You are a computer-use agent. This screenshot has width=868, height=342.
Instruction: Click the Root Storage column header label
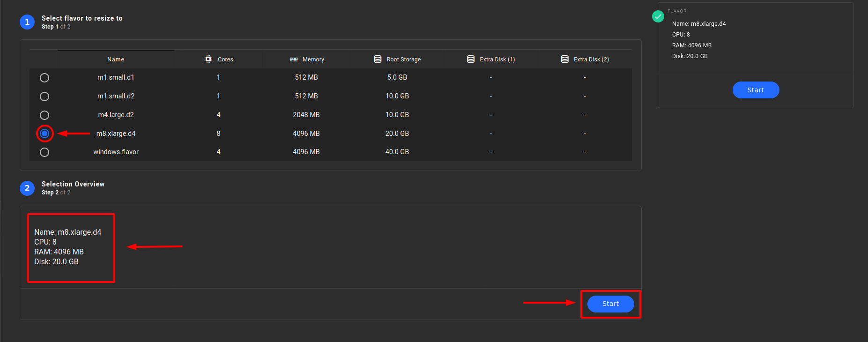pyautogui.click(x=404, y=59)
